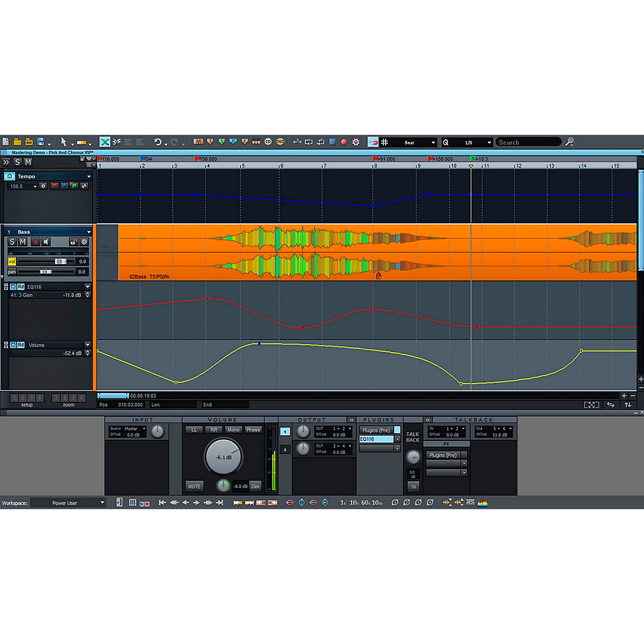Click the orange M marker icon in toolbar

(x=198, y=142)
